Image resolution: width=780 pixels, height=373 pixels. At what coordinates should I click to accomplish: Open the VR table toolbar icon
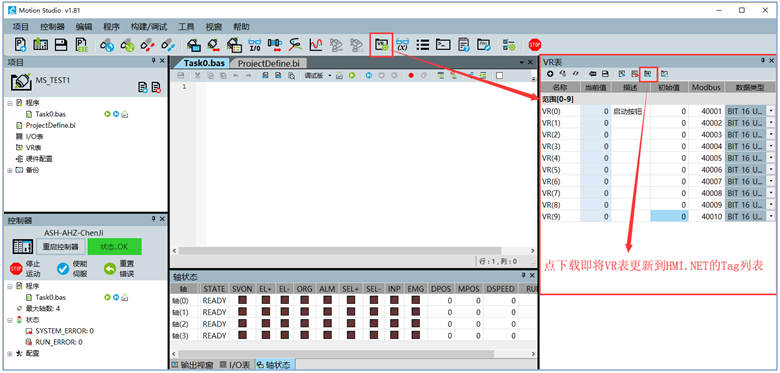(382, 45)
